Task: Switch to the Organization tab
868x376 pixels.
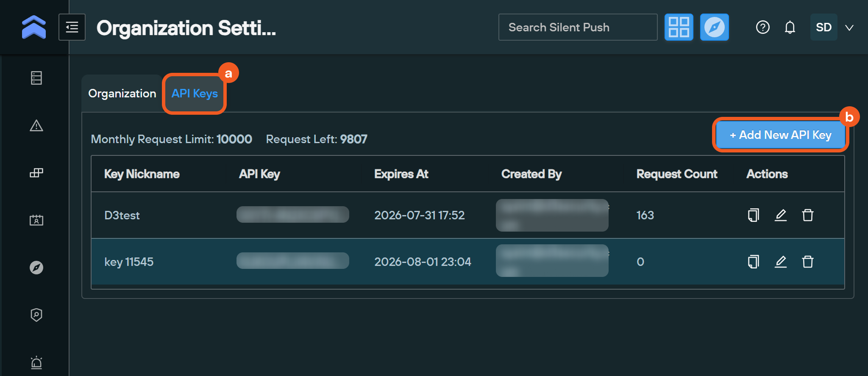Action: pos(122,94)
